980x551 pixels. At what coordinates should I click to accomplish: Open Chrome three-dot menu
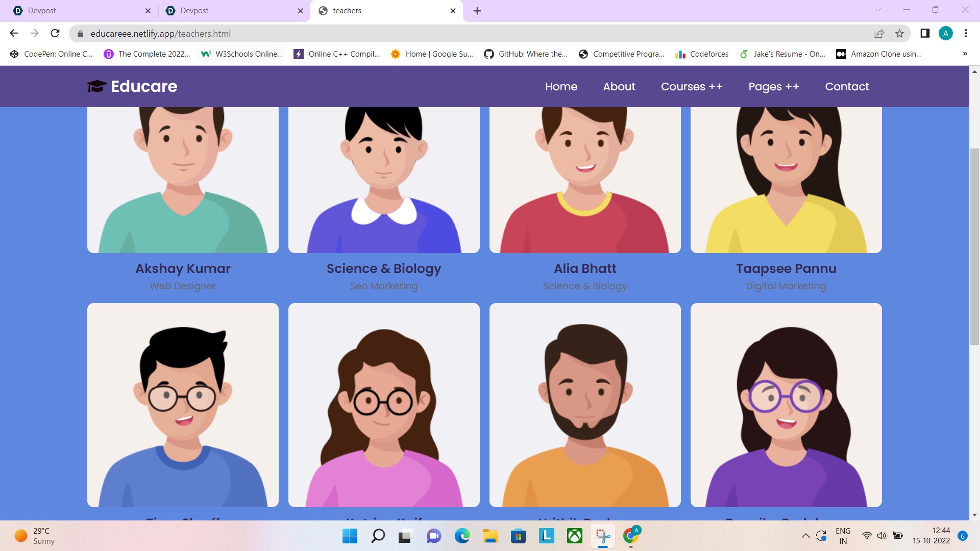(x=966, y=34)
